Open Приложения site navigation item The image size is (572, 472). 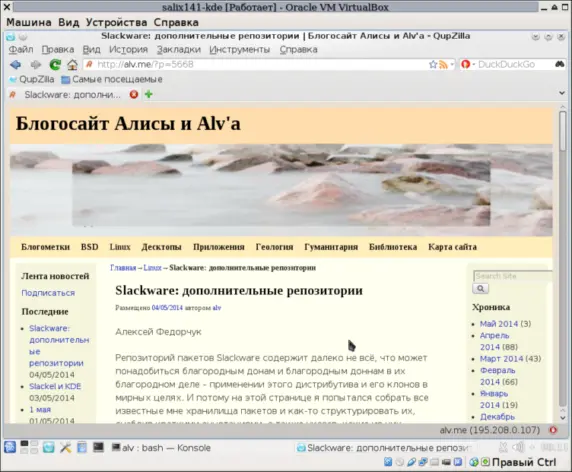pyautogui.click(x=219, y=247)
